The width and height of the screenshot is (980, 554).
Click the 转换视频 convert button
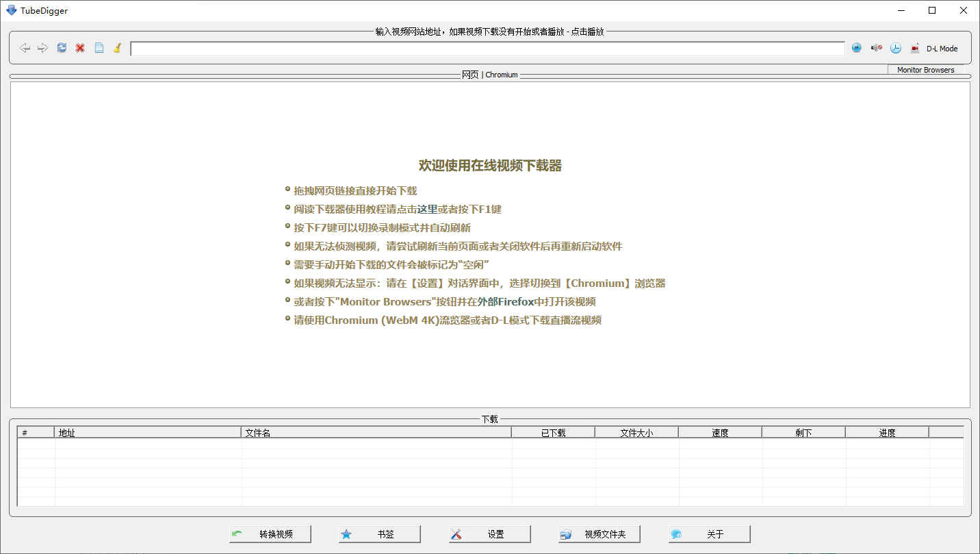click(x=270, y=533)
